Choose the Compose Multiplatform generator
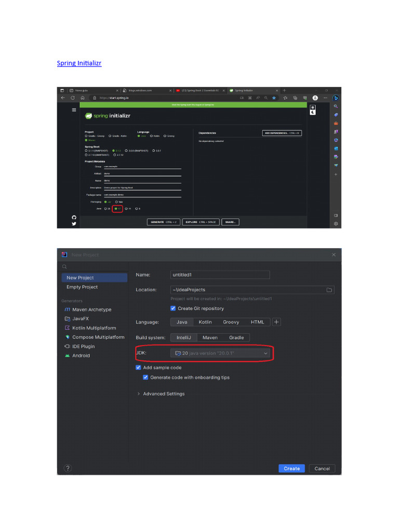This screenshot has width=399, height=532. click(95, 337)
